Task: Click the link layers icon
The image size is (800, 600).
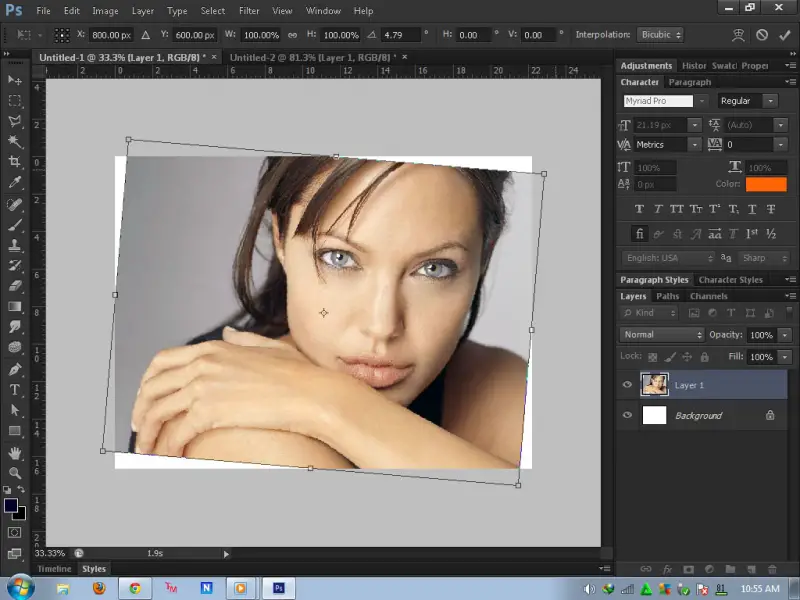Action: [x=646, y=569]
